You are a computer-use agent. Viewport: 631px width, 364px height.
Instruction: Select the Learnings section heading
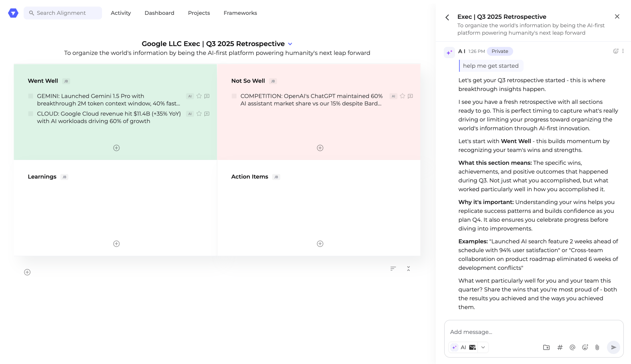point(42,177)
